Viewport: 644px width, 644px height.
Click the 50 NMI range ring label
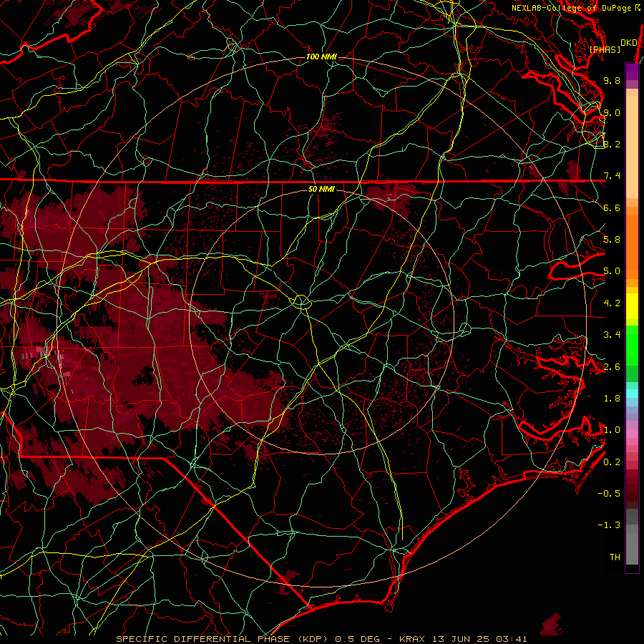click(321, 190)
